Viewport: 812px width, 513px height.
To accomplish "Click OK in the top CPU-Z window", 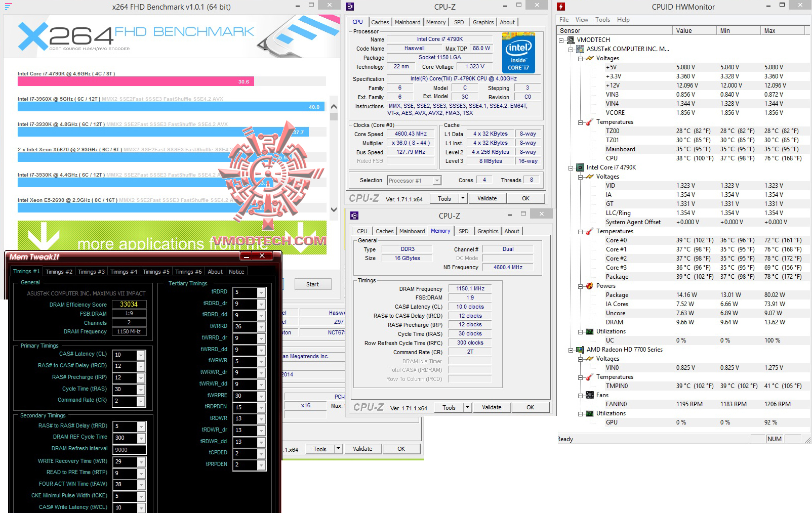I will [x=526, y=198].
